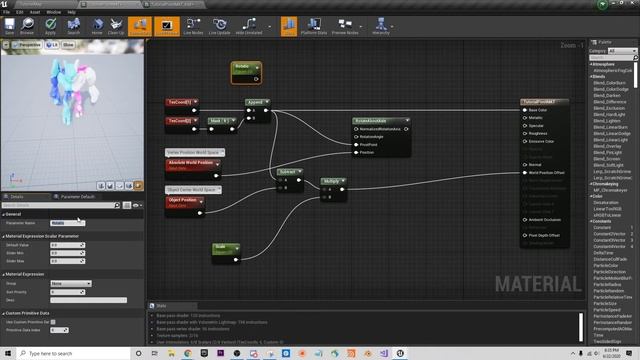
Task: Click the Browse toolbar icon
Action: tap(27, 27)
